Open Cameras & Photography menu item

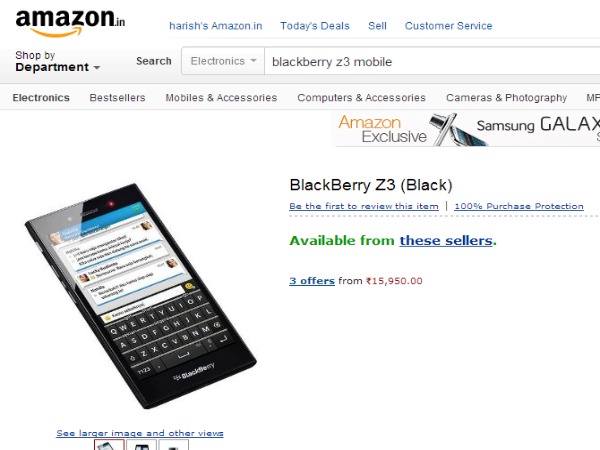(506, 98)
